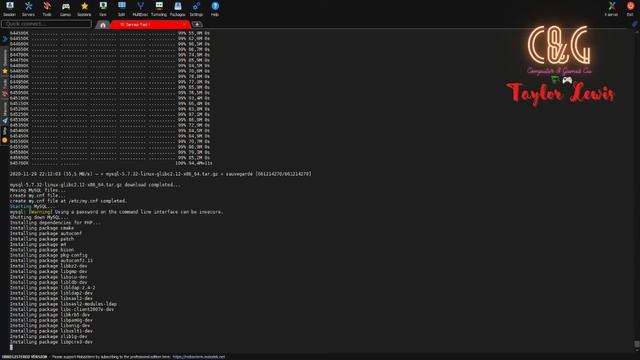Select the red terminal session tab
Image resolution: width=640 pixels, height=360 pixels.
149,24
